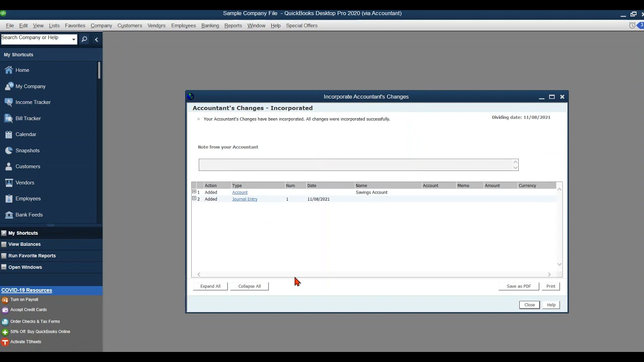Expand row 1 Added Account entry
The image size is (644, 362).
coord(194,192)
